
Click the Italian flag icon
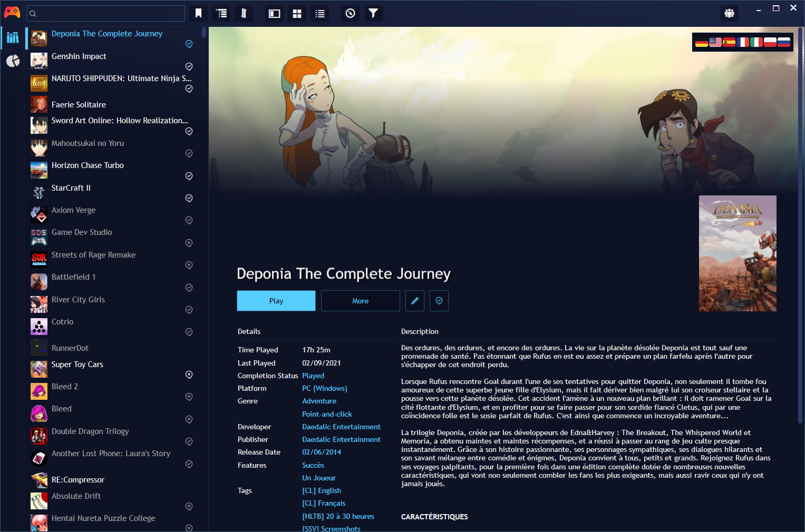coord(756,42)
